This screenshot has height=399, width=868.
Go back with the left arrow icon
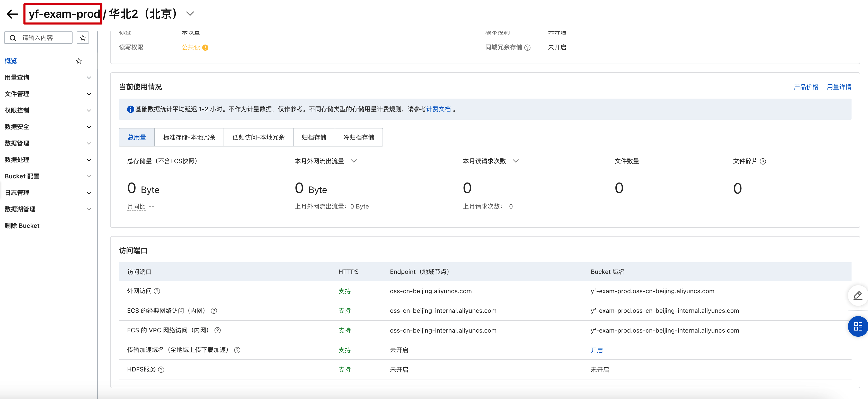[12, 14]
